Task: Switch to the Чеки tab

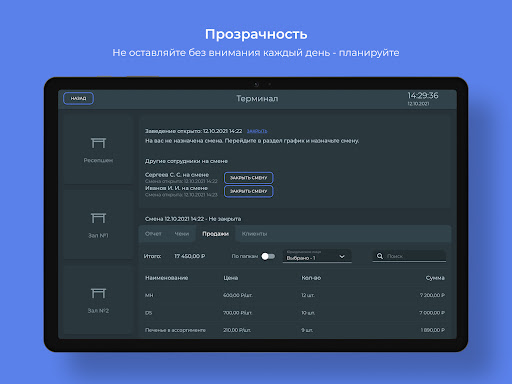Action: (x=182, y=234)
